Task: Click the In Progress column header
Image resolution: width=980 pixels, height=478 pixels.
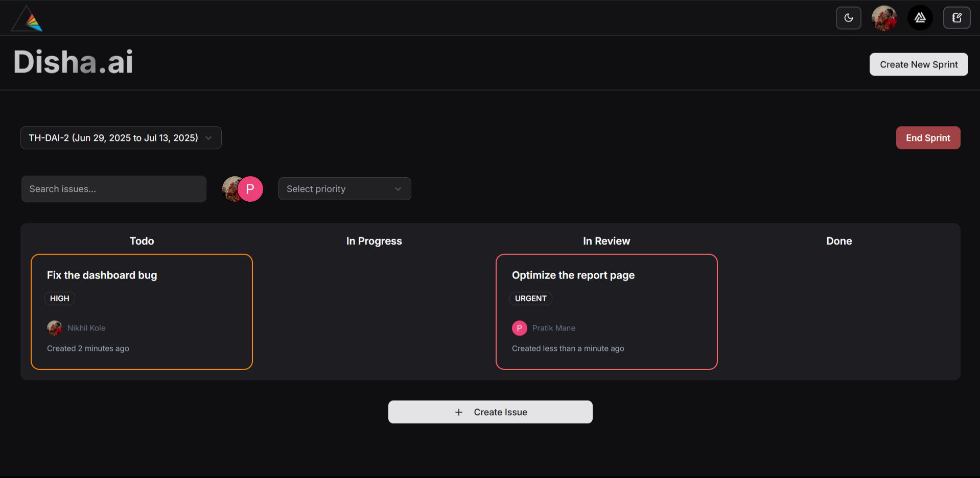Action: (374, 241)
